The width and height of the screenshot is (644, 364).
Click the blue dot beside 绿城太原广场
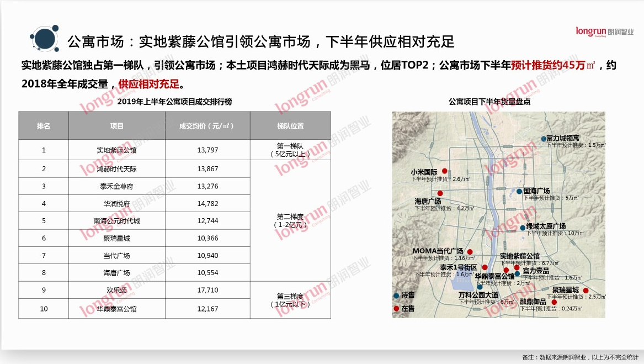click(x=523, y=228)
